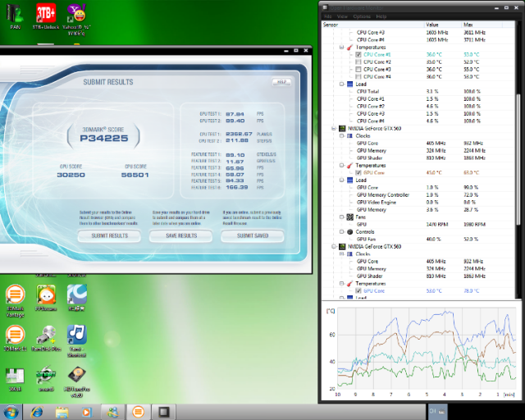The width and height of the screenshot is (525, 420).
Task: Switch to the 3DMark taskbar button
Action: pyautogui.click(x=138, y=412)
